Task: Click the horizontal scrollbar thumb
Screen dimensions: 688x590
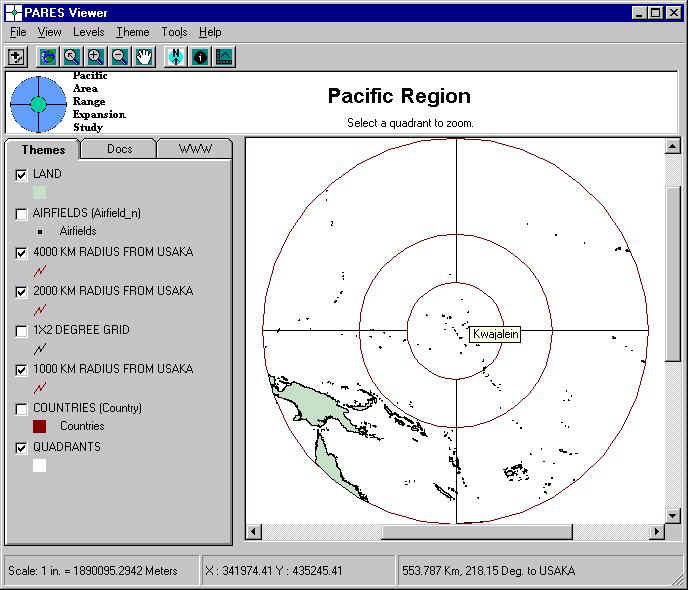Action: coord(477,532)
